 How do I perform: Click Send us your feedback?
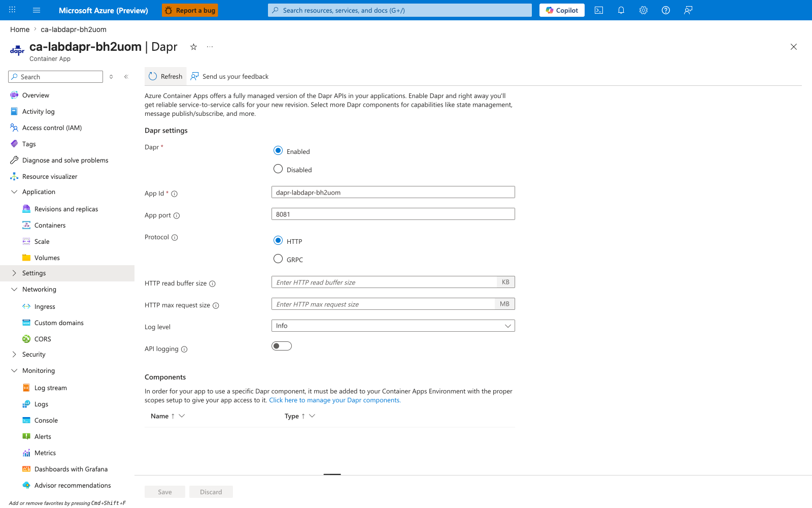230,76
